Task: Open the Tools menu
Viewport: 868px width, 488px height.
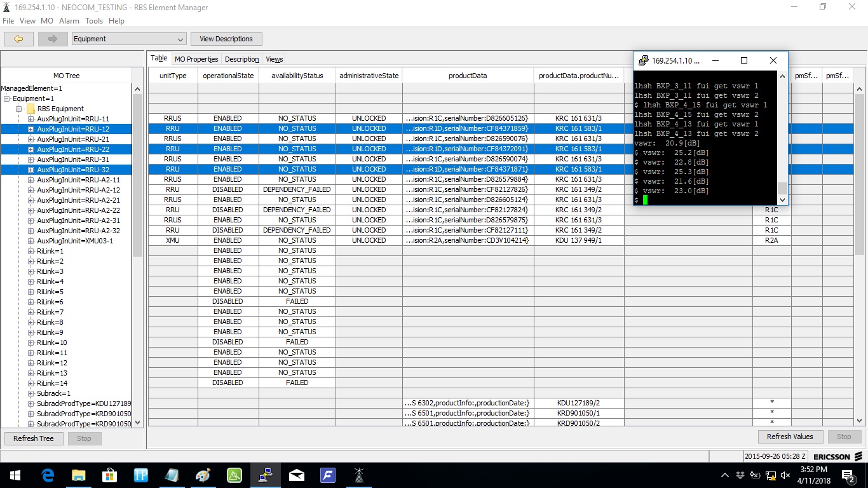Action: (94, 21)
